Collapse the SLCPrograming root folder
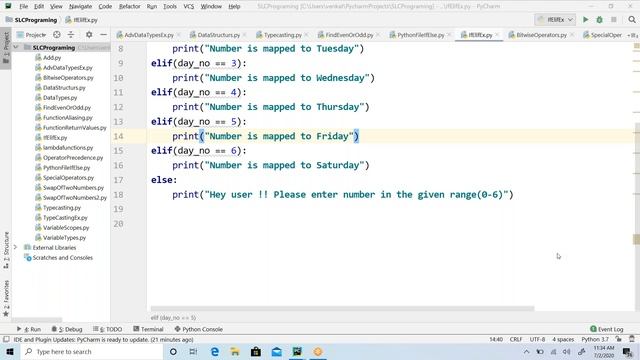 [x=16, y=47]
